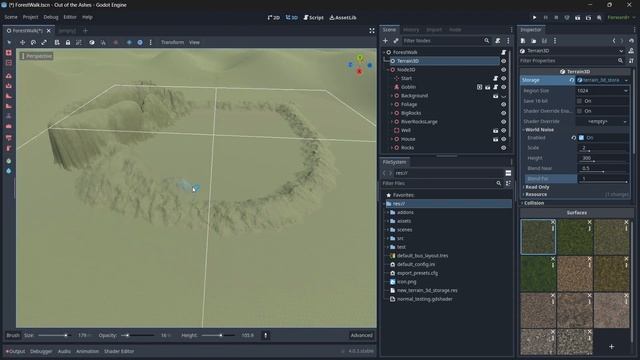
Task: Click the Select mode arrow tool
Action: point(9,42)
